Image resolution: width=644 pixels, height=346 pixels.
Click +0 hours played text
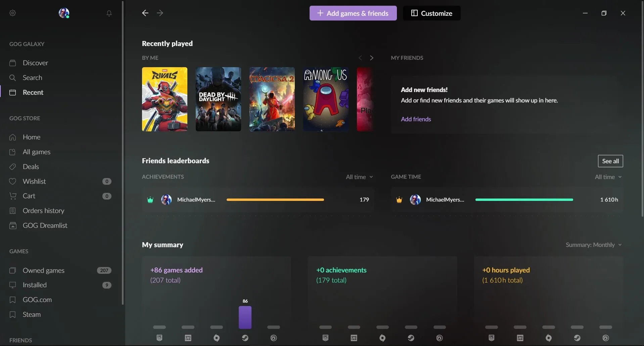click(x=506, y=270)
